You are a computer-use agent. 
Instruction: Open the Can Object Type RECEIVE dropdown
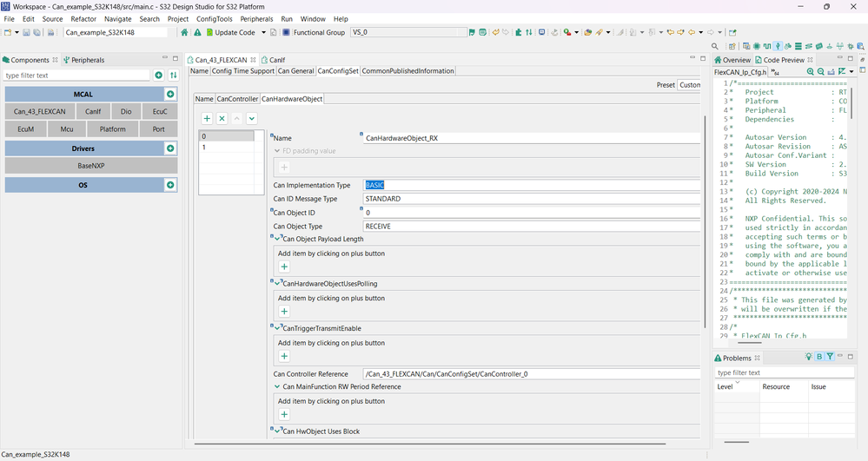(532, 227)
